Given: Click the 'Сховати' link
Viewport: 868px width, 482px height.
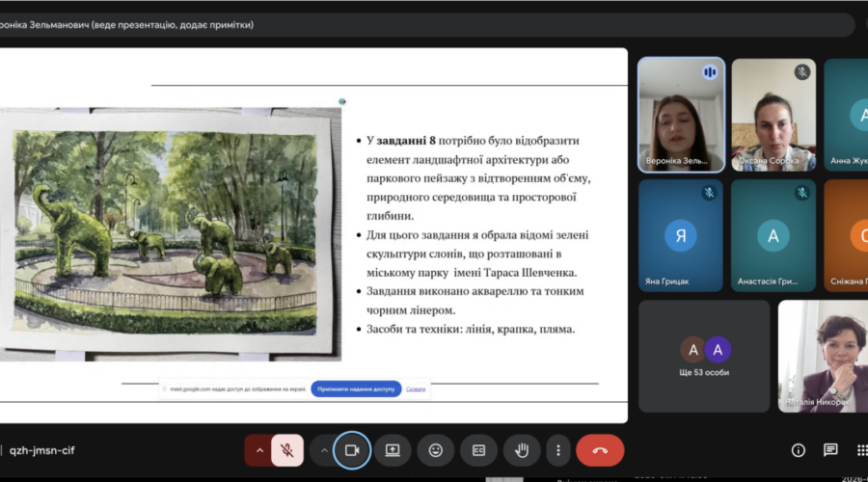Looking at the screenshot, I should tap(416, 389).
